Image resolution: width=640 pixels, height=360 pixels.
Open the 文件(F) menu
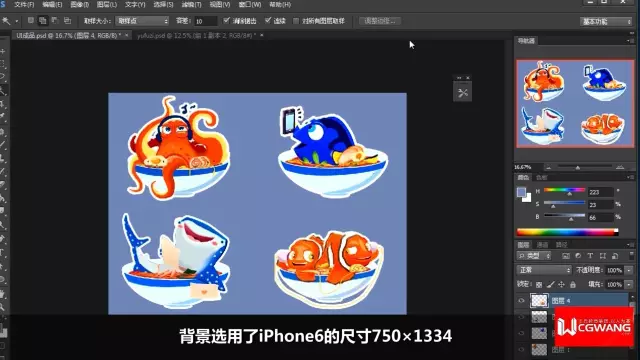click(x=24, y=4)
